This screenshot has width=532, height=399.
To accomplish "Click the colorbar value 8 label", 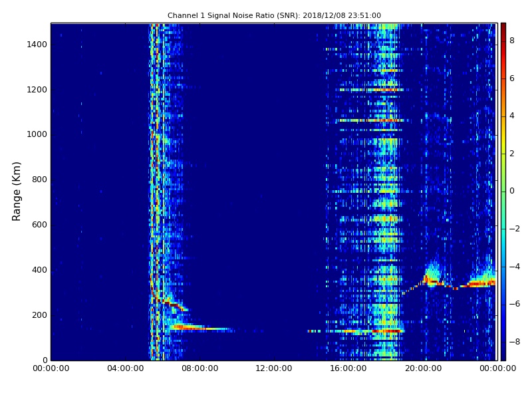I will point(512,41).
